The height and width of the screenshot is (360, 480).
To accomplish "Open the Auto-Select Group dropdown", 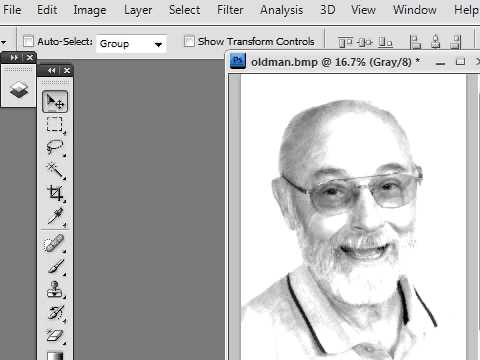I will (x=131, y=44).
